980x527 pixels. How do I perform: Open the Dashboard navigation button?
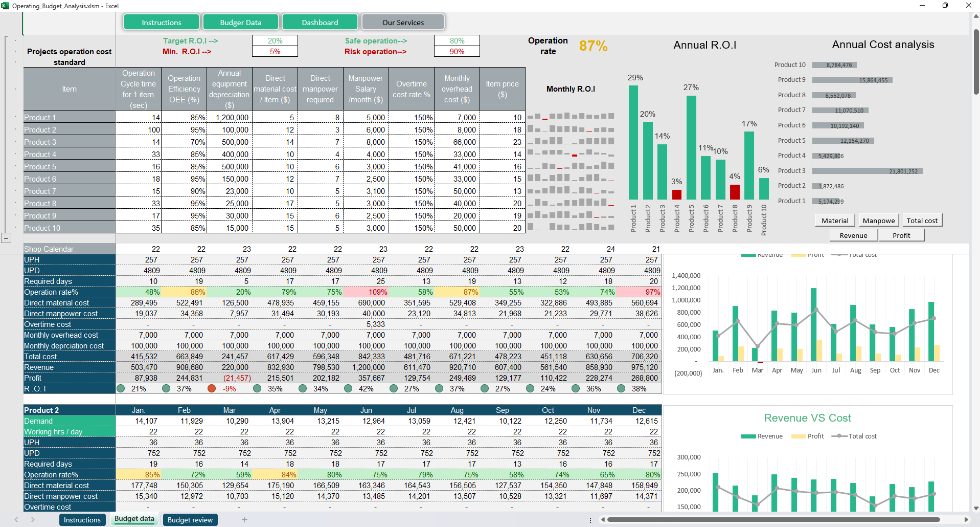320,23
